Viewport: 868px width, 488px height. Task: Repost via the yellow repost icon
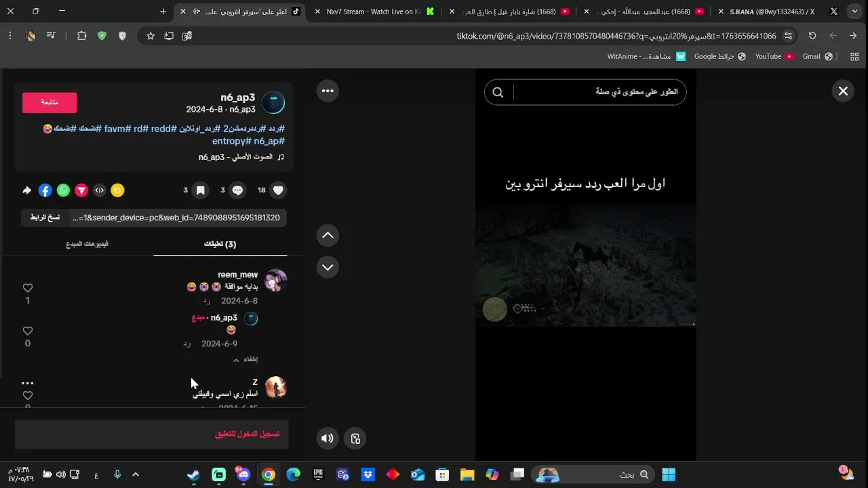point(117,190)
